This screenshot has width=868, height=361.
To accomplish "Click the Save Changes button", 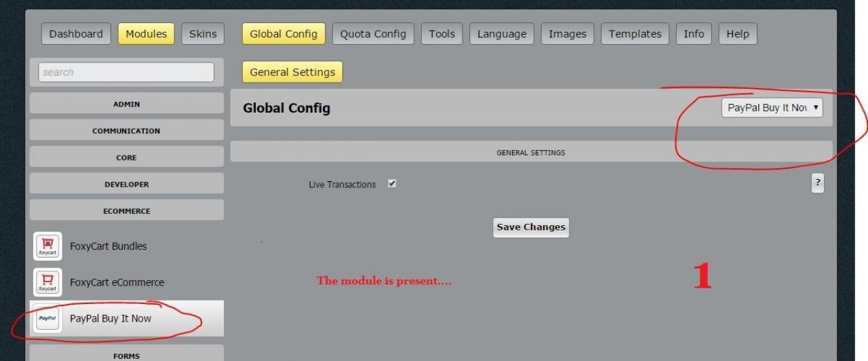I will click(531, 227).
